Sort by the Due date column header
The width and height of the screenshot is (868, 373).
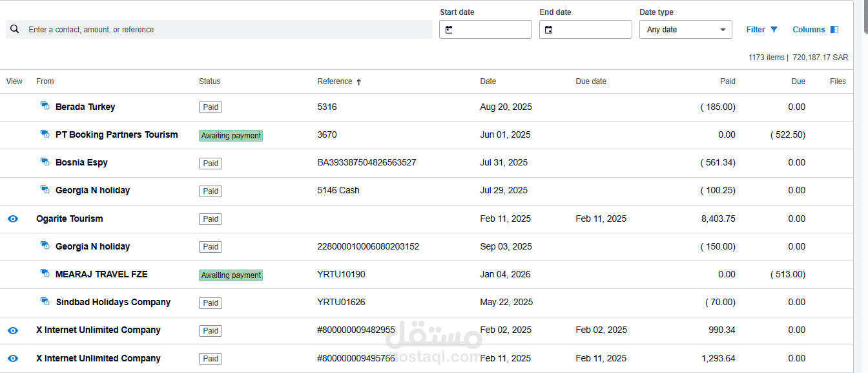[591, 81]
